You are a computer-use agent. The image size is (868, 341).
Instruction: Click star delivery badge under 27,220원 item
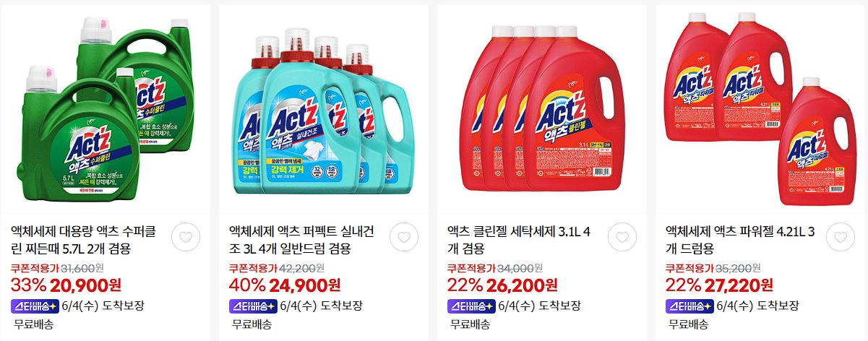coord(690,306)
